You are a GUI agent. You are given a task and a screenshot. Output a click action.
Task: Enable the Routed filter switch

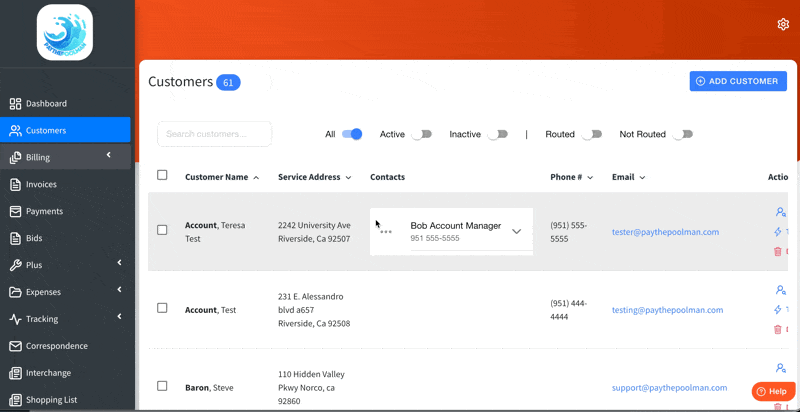pos(592,134)
